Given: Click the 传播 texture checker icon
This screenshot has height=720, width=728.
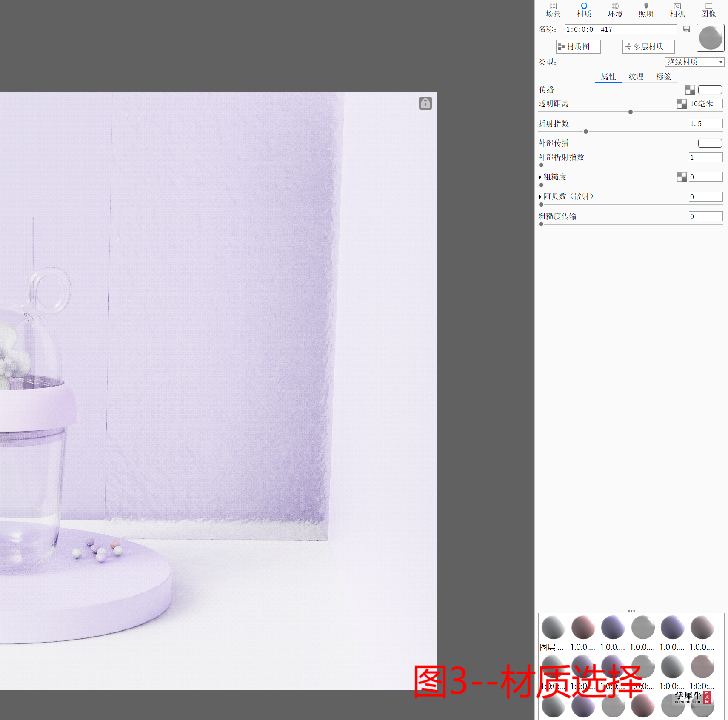Looking at the screenshot, I should point(690,90).
